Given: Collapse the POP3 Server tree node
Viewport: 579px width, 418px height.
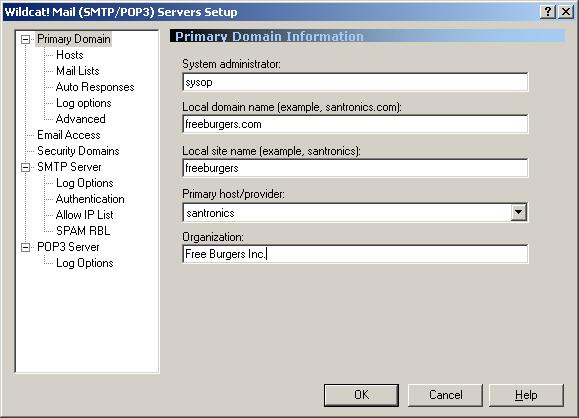Looking at the screenshot, I should pos(25,247).
